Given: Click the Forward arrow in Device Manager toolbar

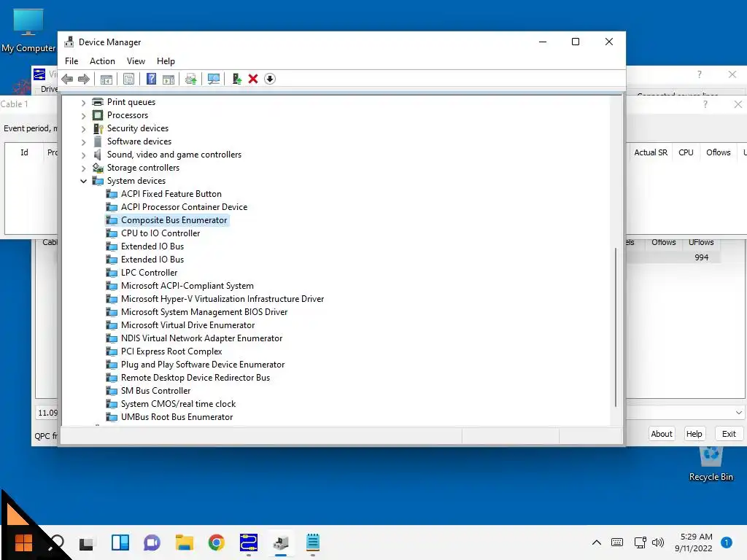Looking at the screenshot, I should tap(84, 79).
